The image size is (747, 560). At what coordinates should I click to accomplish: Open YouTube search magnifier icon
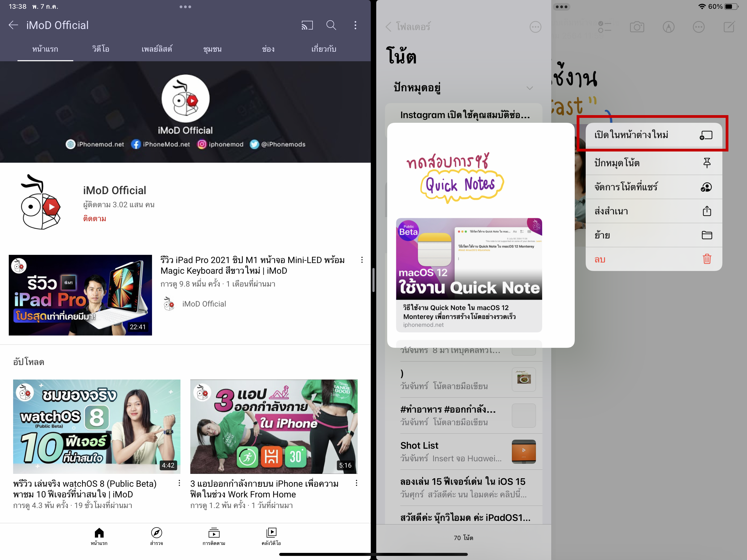point(331,25)
